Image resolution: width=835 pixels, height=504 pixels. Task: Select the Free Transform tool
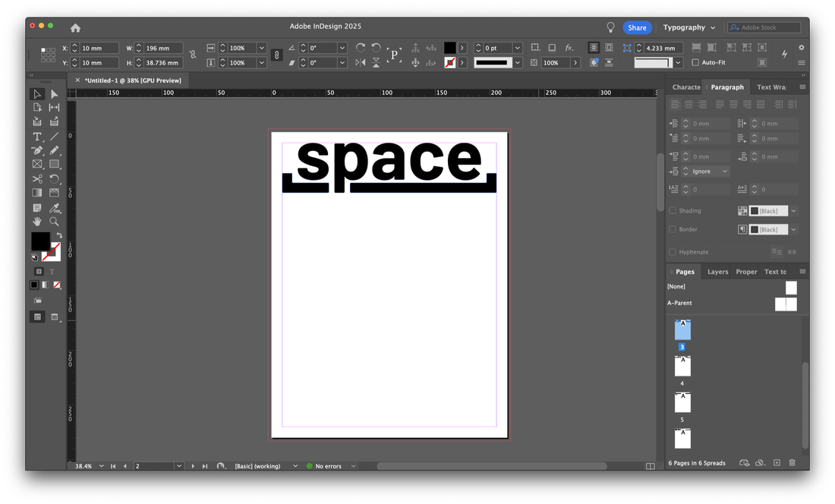54,179
